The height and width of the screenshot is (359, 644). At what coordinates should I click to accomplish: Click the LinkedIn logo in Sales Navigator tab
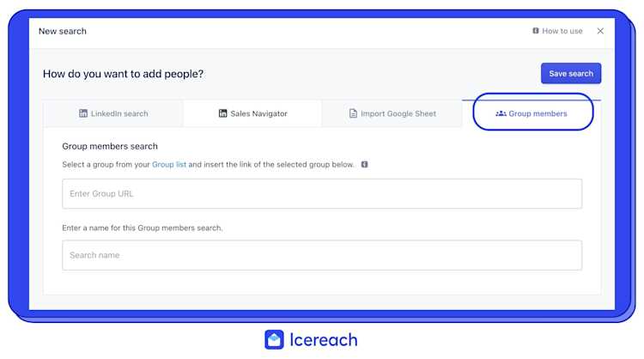click(x=222, y=113)
